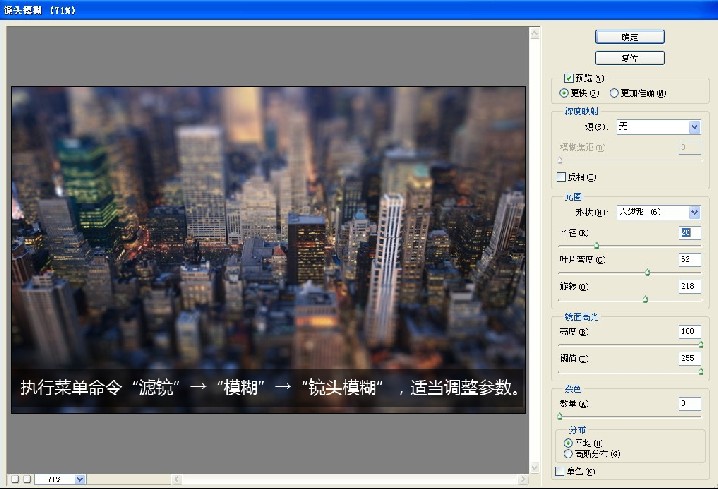Viewport: 718px width, 489px height.
Task: Click the 半径 (Radius) value field
Action: point(689,233)
